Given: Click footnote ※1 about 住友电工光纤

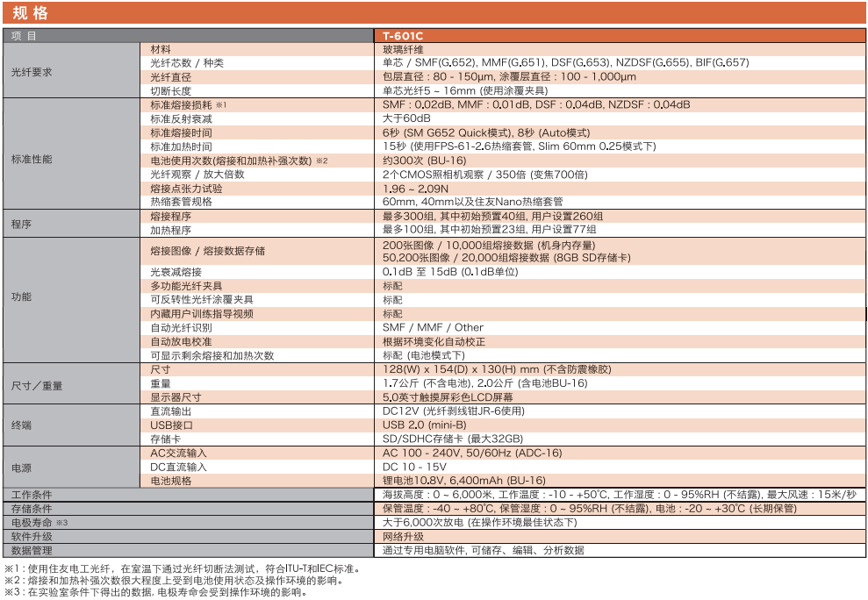Looking at the screenshot, I should (183, 568).
